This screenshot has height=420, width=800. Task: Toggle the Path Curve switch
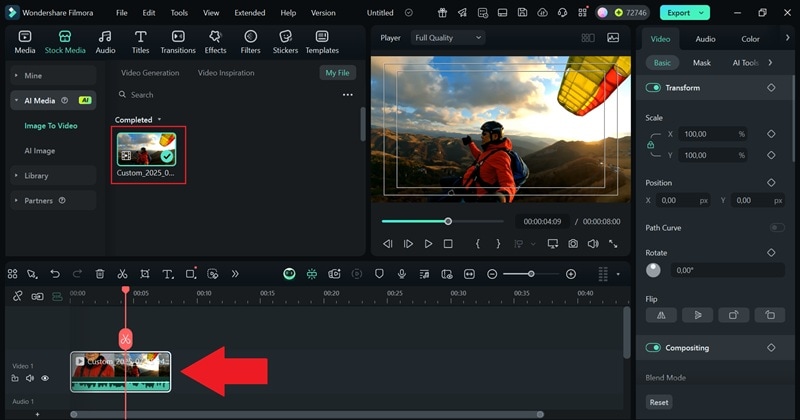[x=777, y=228]
